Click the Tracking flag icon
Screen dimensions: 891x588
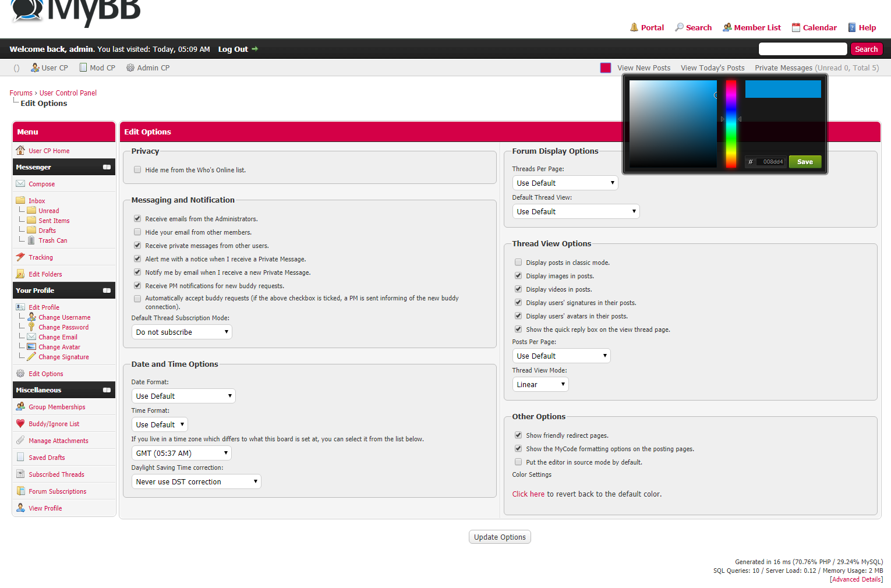click(x=20, y=257)
